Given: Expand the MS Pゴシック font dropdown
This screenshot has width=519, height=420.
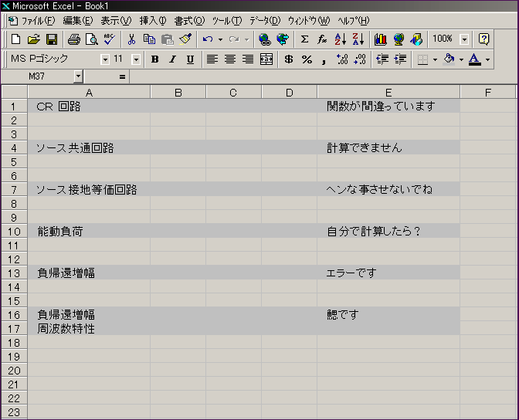Looking at the screenshot, I should 105,59.
